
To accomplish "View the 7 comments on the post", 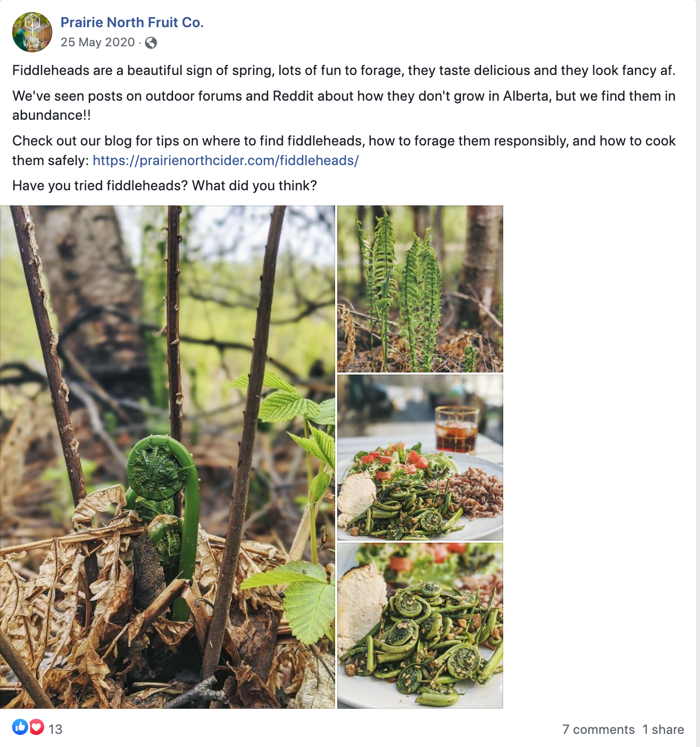I will (x=598, y=729).
